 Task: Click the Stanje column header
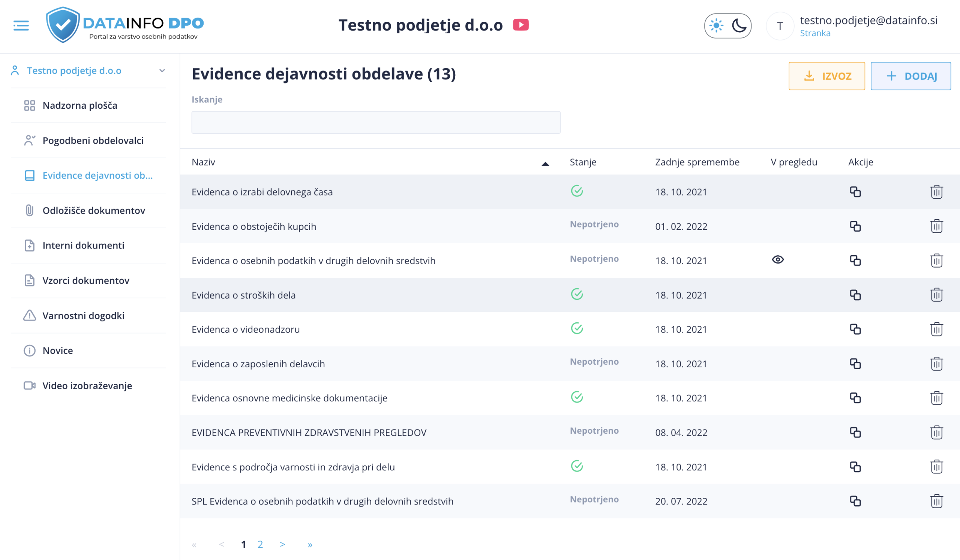tap(583, 162)
